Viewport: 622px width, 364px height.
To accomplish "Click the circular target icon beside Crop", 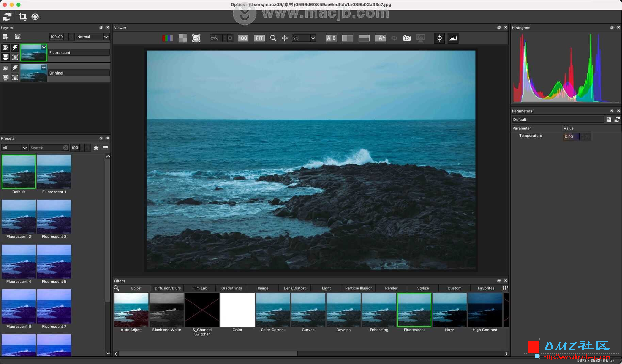I will [x=35, y=16].
